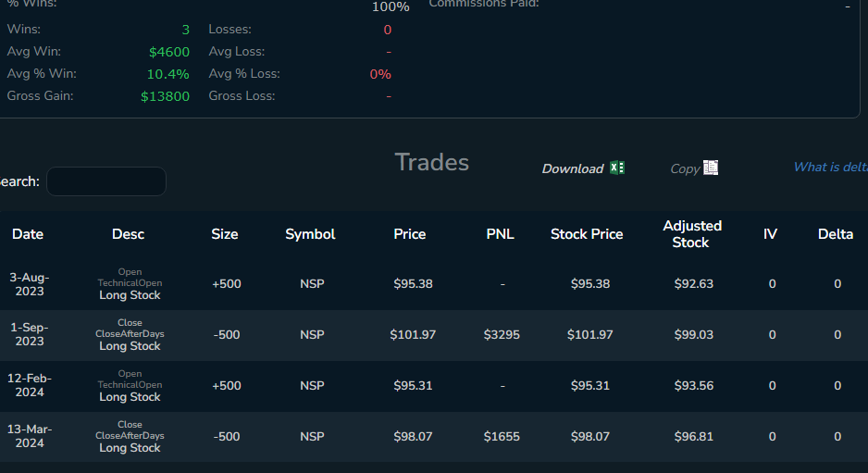Focus the trades Search input box
This screenshot has width=868, height=473.
106,181
